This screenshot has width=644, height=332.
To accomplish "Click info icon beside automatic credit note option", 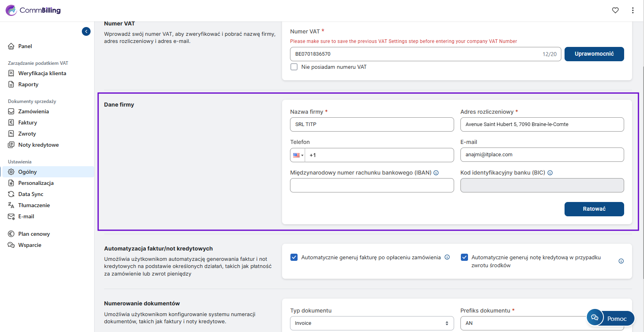I will pyautogui.click(x=621, y=261).
